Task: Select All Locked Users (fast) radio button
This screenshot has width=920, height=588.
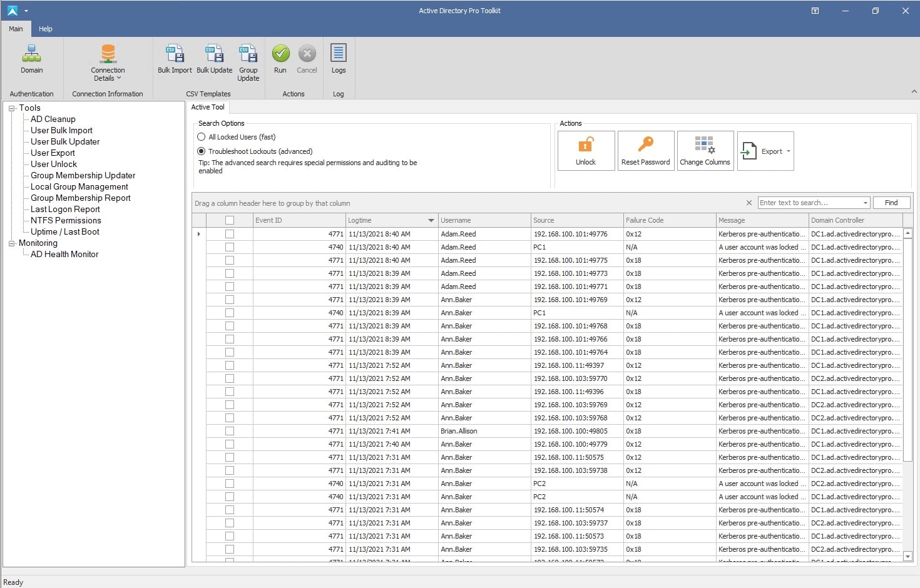Action: pos(202,137)
